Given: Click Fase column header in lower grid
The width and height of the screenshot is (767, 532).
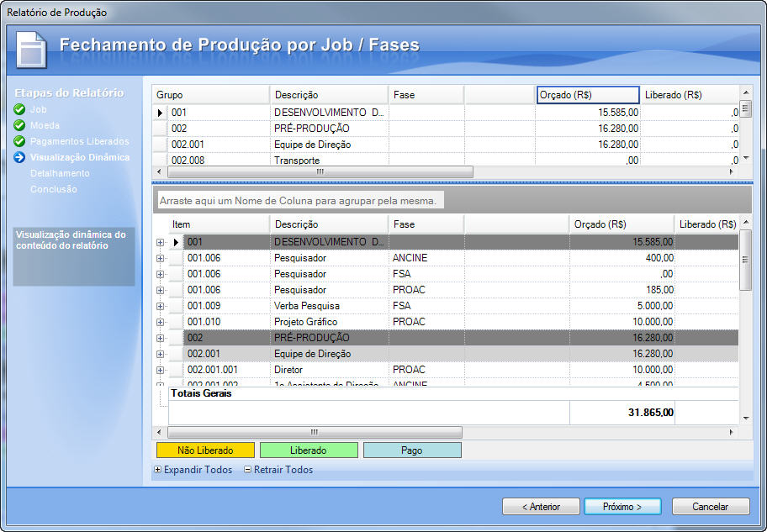Looking at the screenshot, I should (426, 224).
